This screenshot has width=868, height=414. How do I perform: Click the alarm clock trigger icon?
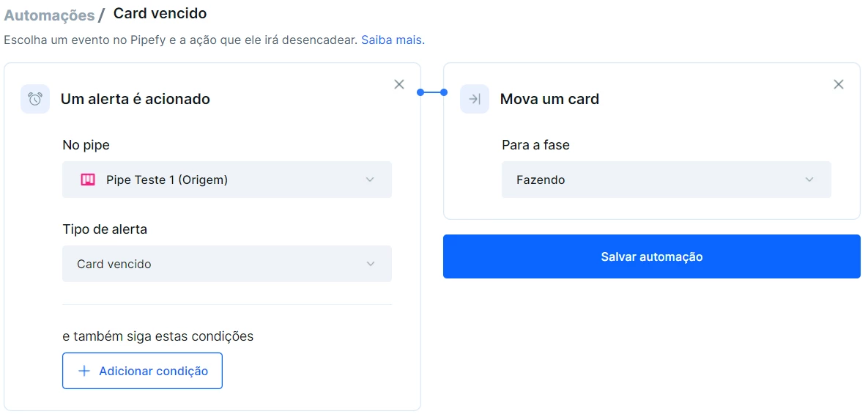tap(35, 99)
